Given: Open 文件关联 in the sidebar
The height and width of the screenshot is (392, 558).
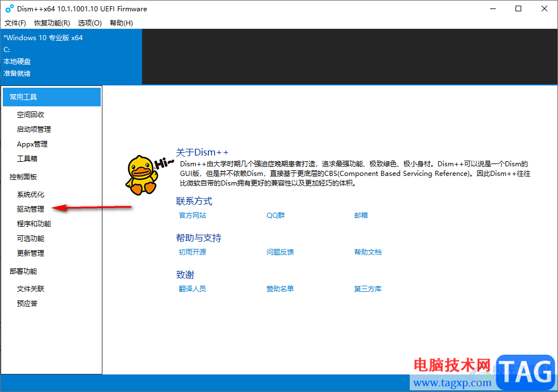Looking at the screenshot, I should click(x=31, y=289).
